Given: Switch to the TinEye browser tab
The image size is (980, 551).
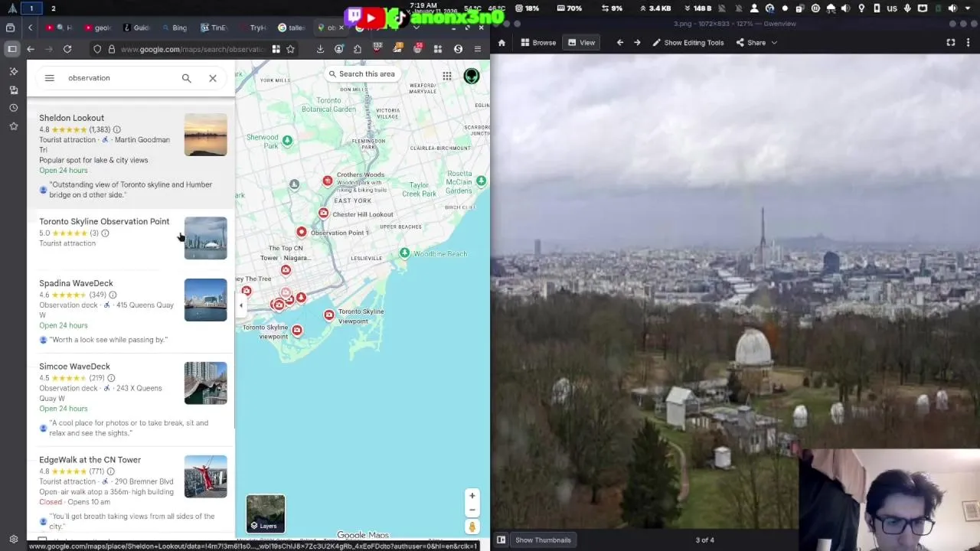Looking at the screenshot, I should 214,28.
